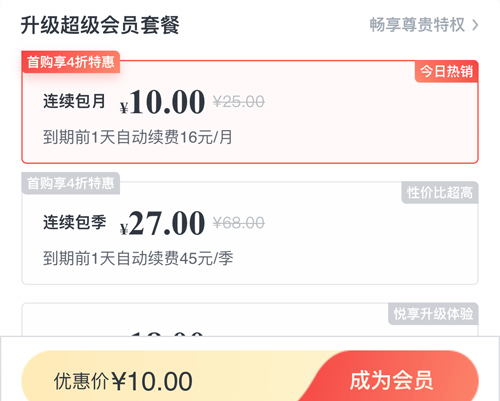
Task: Click the crossed-out ¥25.00 original price
Action: [239, 102]
